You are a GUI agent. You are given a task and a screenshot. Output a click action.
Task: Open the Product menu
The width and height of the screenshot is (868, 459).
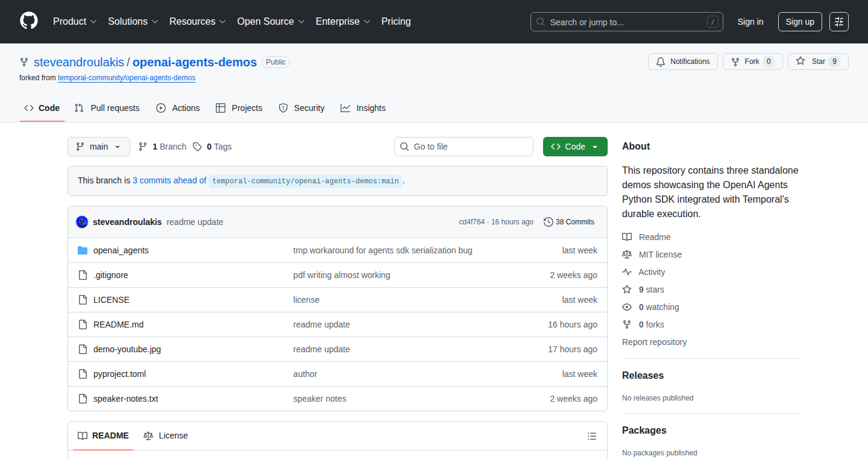click(x=75, y=22)
